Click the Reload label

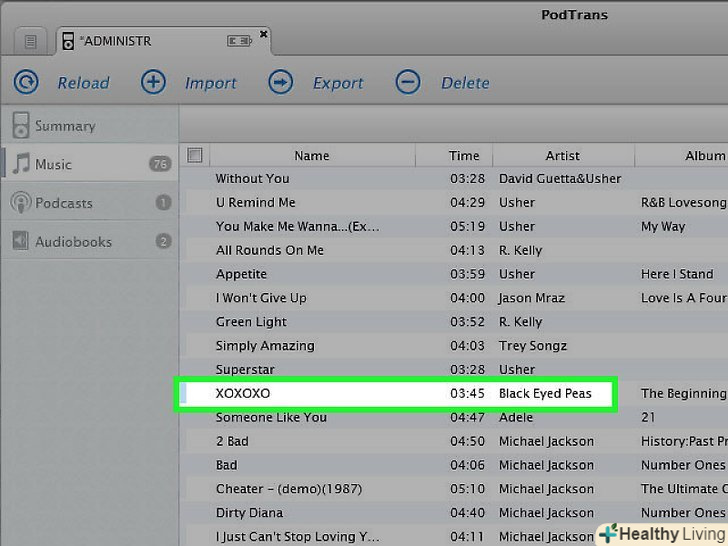coord(84,83)
